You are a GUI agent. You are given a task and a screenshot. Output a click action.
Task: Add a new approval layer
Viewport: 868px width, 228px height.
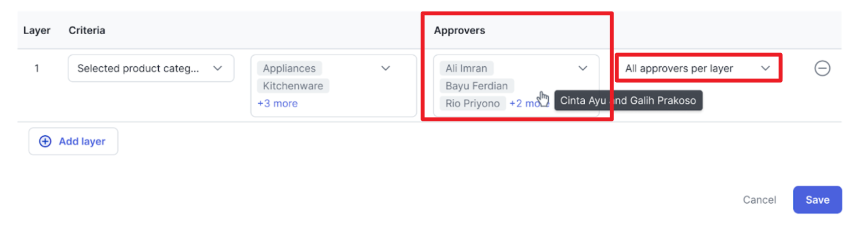click(x=73, y=141)
